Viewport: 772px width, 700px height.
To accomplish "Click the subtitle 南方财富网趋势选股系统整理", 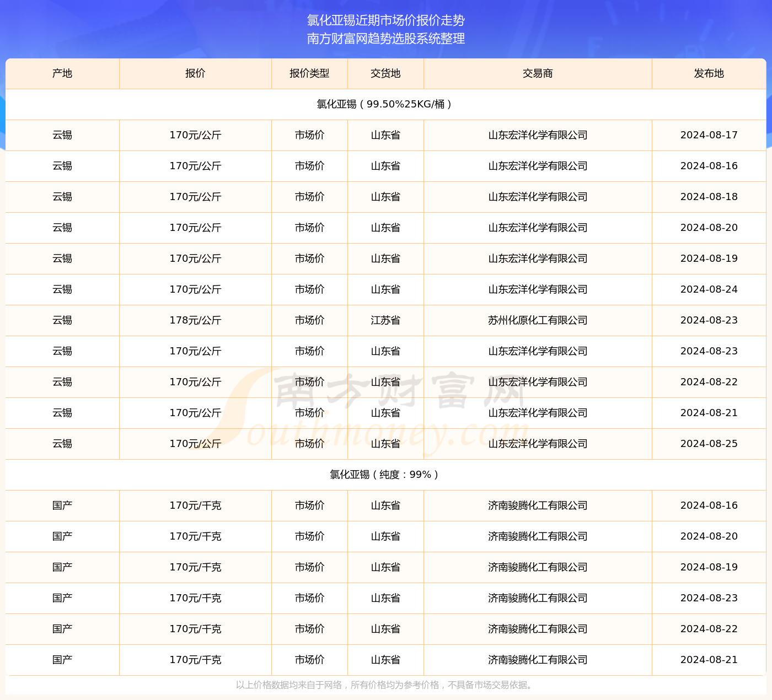I will [x=386, y=39].
